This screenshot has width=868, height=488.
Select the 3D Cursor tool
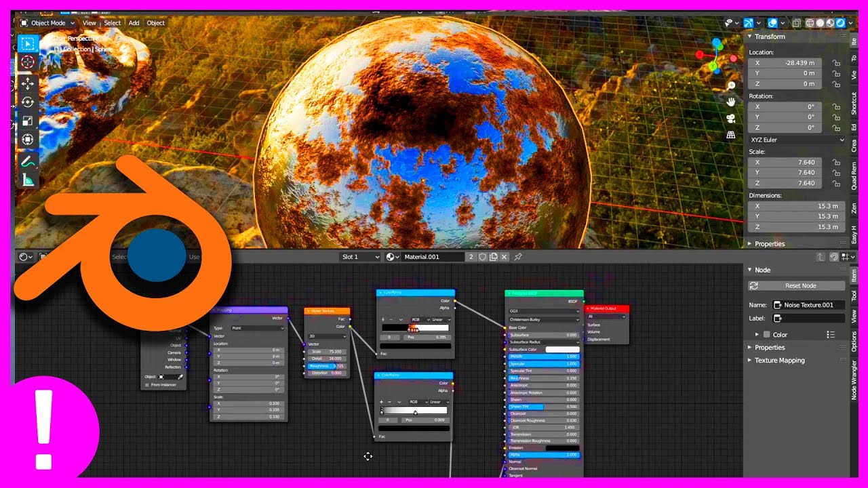click(x=28, y=62)
